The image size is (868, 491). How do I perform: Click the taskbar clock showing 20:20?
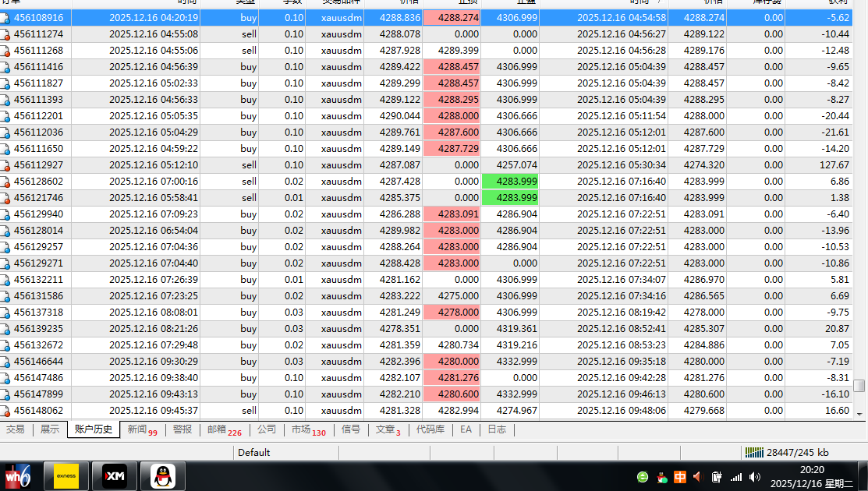(811, 469)
